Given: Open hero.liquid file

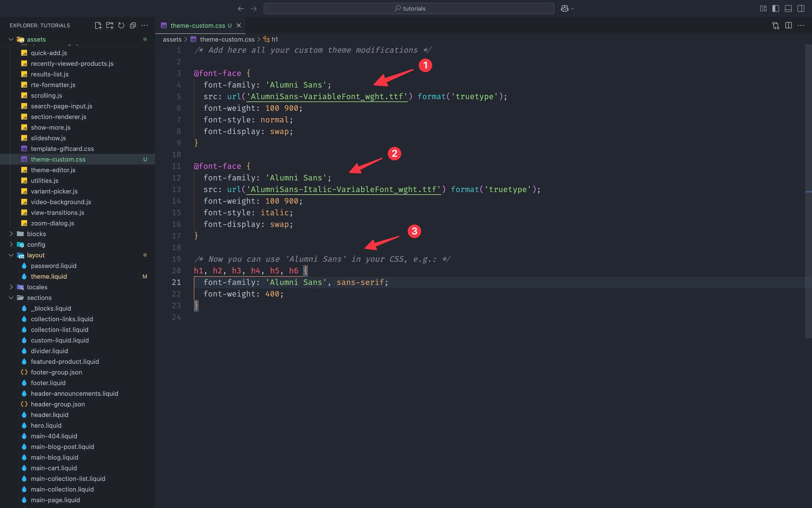Looking at the screenshot, I should pyautogui.click(x=46, y=425).
